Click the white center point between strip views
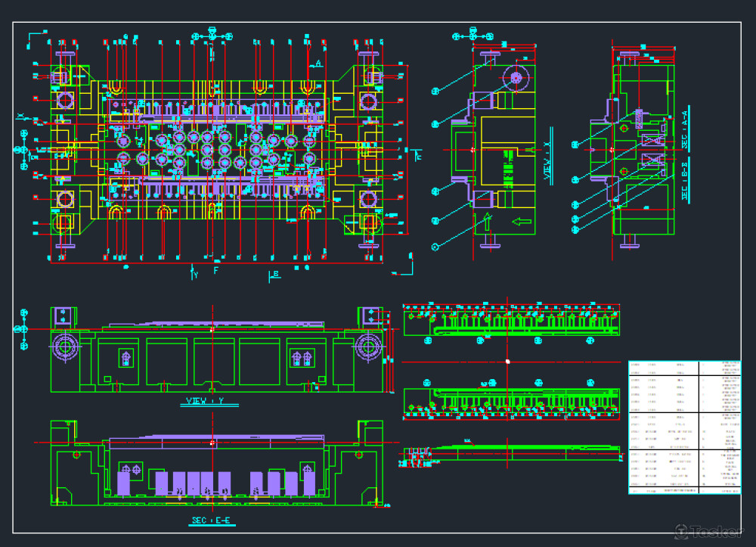Image resolution: width=756 pixels, height=547 pixels. pos(507,362)
